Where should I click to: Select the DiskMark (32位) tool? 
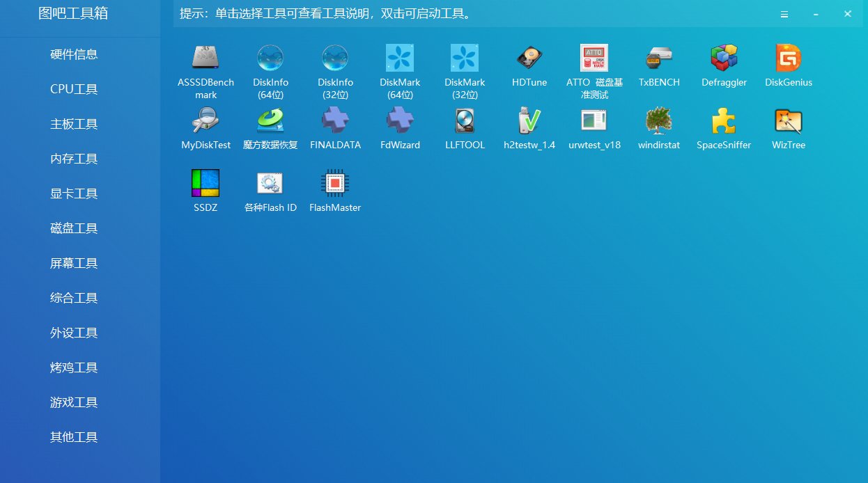465,58
